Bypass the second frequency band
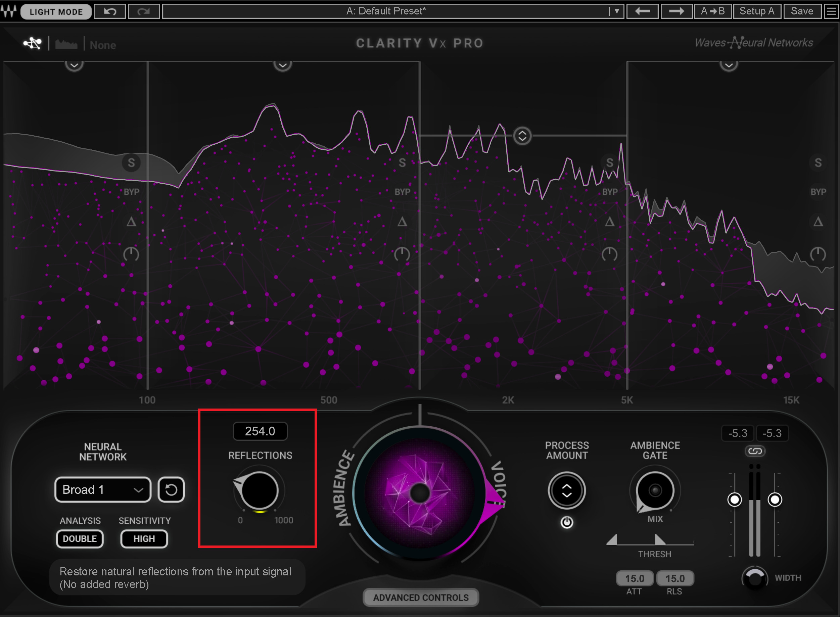The height and width of the screenshot is (617, 840). (402, 192)
